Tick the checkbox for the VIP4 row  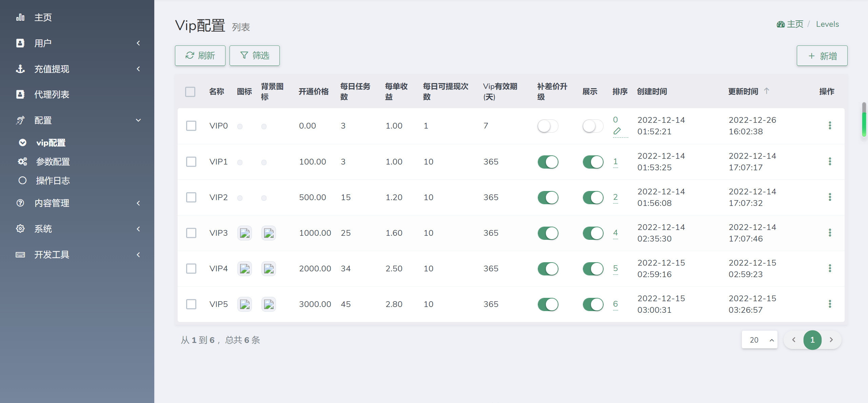coord(191,269)
